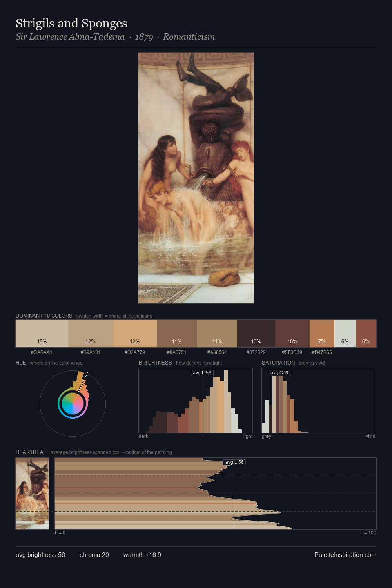
Task: Click the title 'Strigils and Sponges'
Action: (71, 24)
